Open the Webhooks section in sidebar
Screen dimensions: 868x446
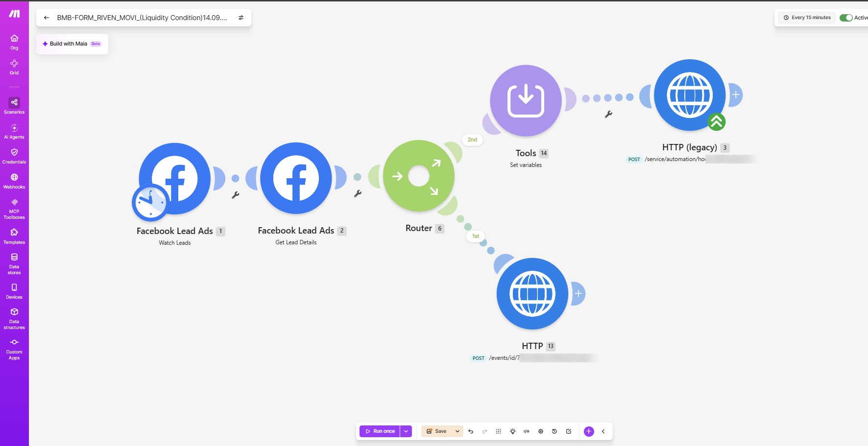[14, 181]
